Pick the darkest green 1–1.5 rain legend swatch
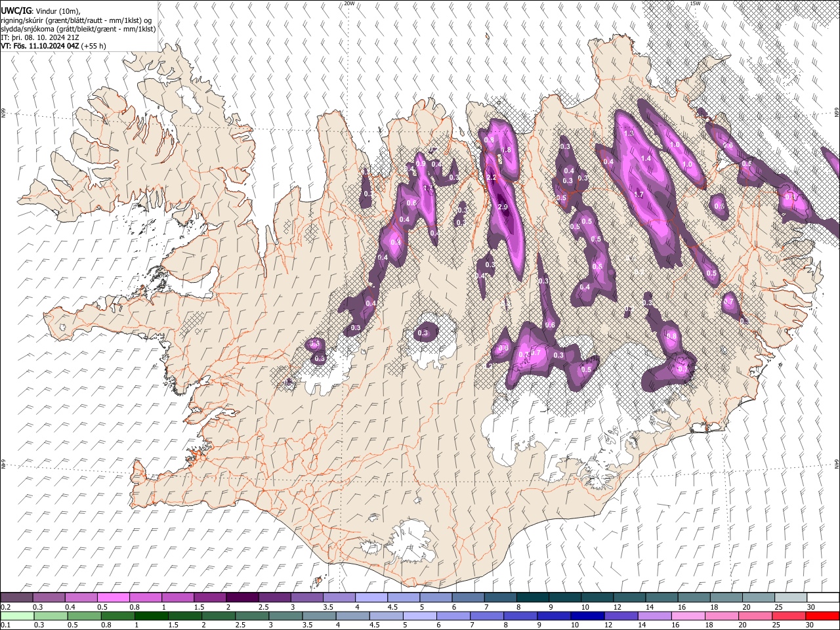 coord(152,616)
